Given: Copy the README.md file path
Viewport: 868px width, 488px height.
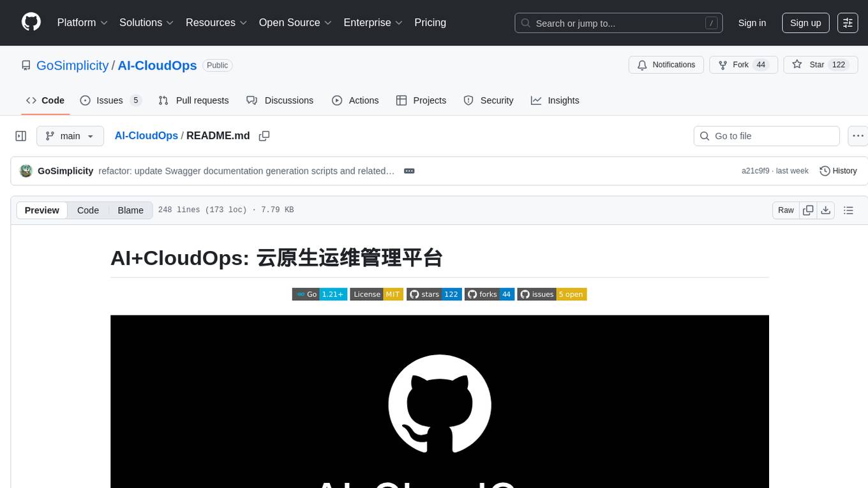Looking at the screenshot, I should coord(264,136).
